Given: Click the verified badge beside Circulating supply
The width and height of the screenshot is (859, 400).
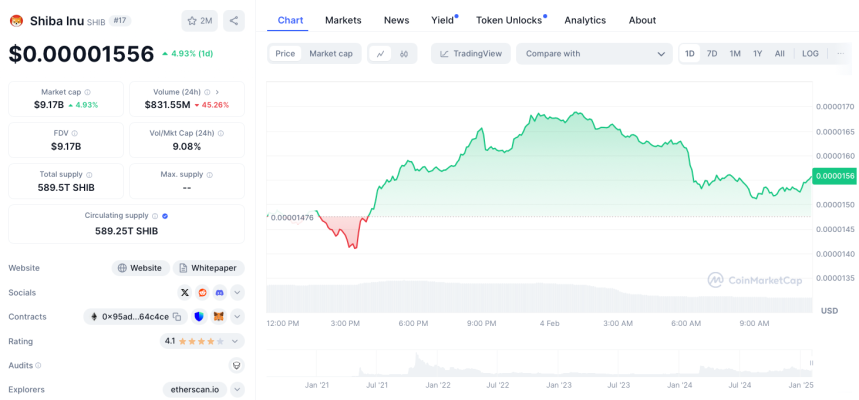Looking at the screenshot, I should pyautogui.click(x=165, y=216).
